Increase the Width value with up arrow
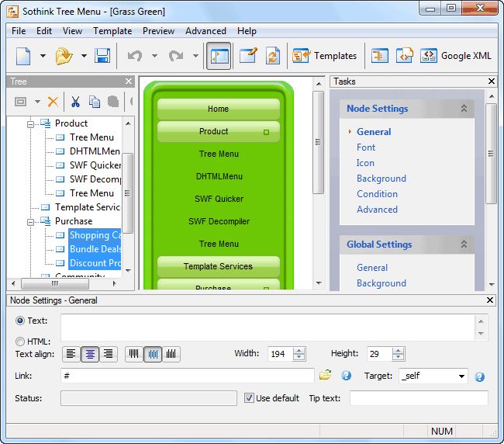 click(x=299, y=350)
